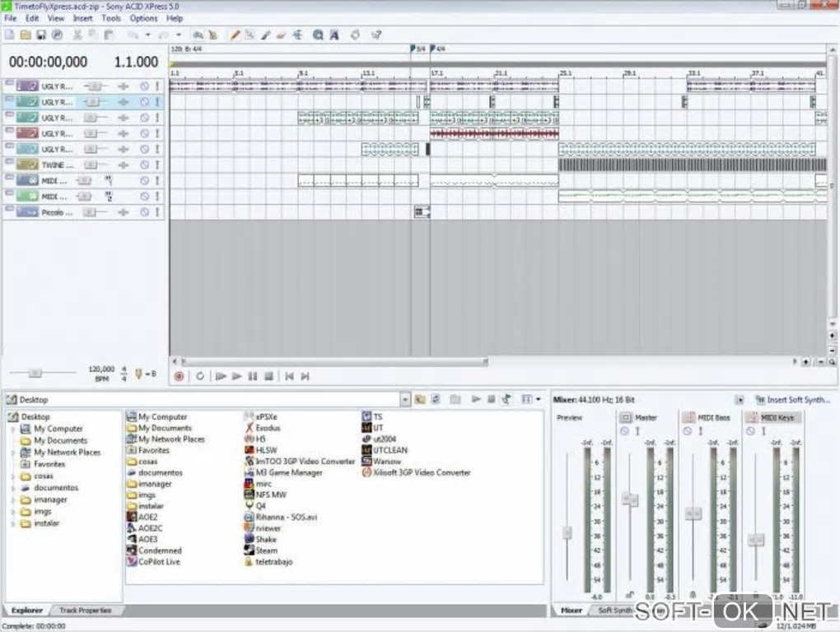Create a new project via toolbar icon
Viewport: 840px width, 632px height.
click(x=10, y=35)
